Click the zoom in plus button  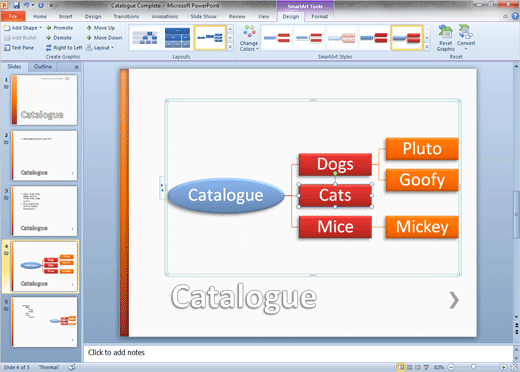click(x=503, y=367)
